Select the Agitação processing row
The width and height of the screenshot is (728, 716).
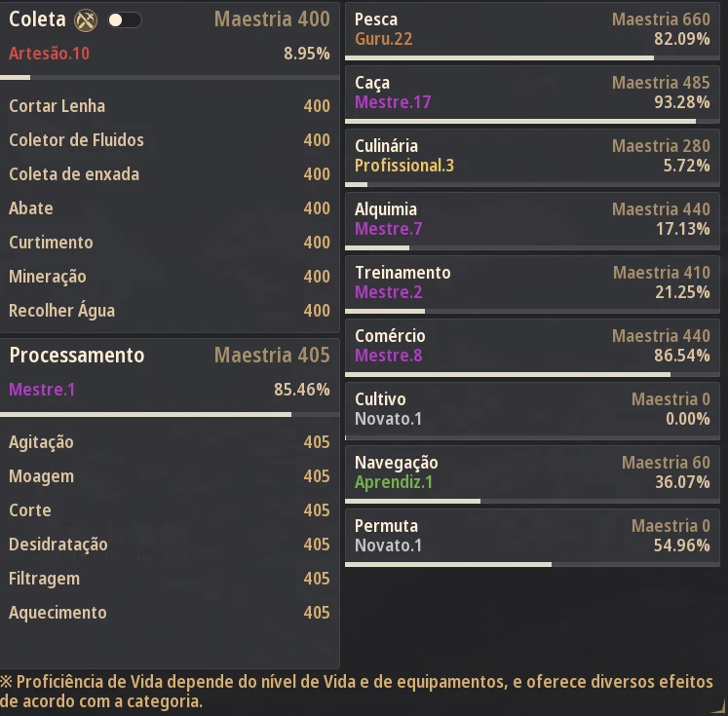point(170,442)
